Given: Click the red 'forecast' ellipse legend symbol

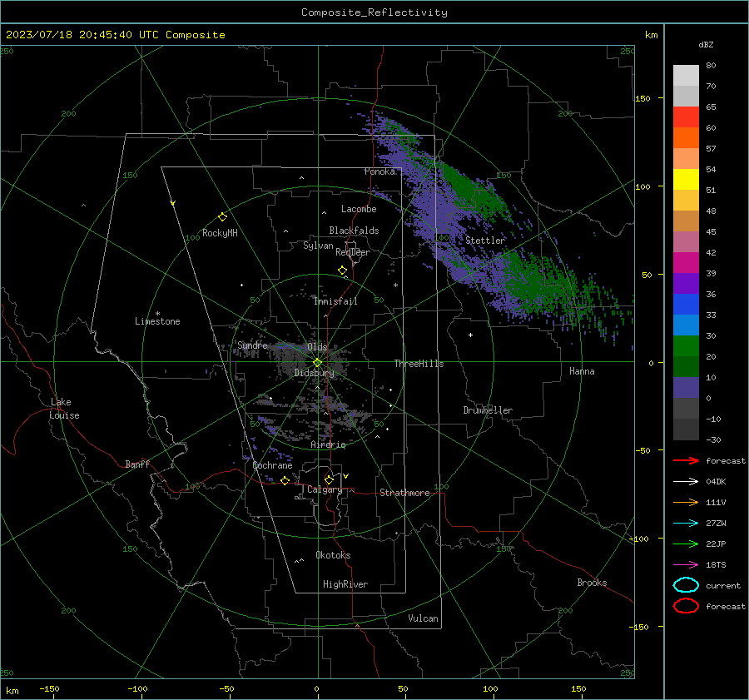Looking at the screenshot, I should (x=686, y=606).
